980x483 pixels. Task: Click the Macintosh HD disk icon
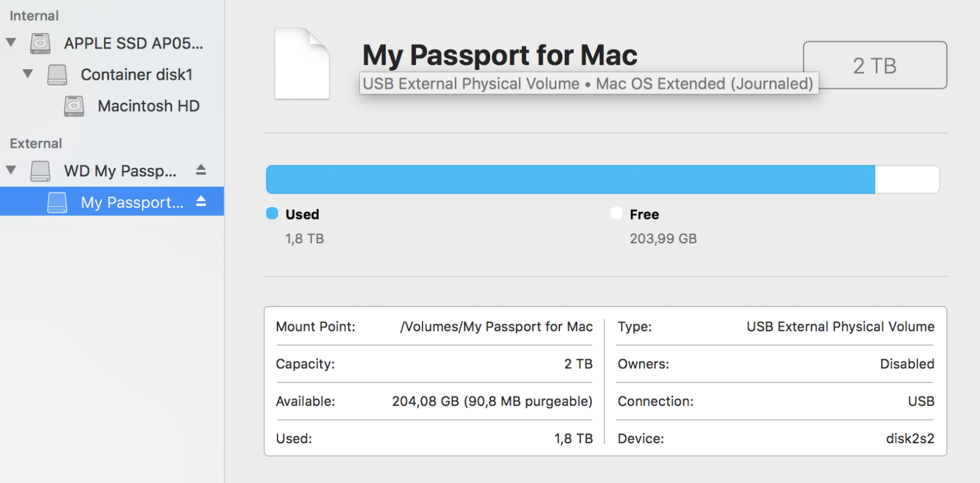click(74, 106)
